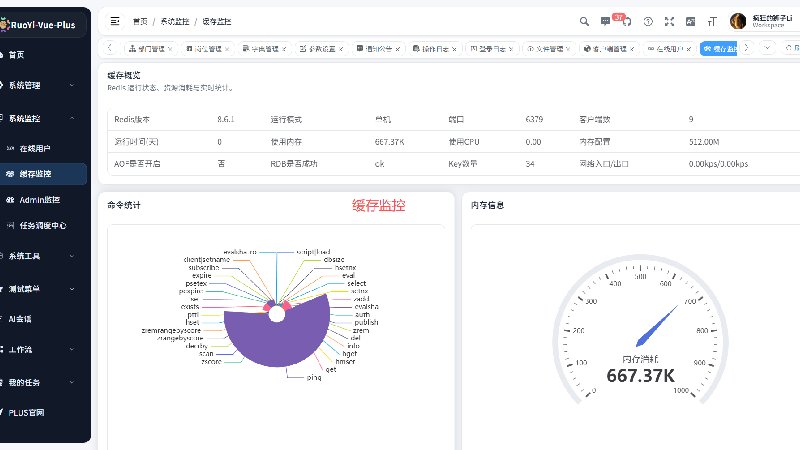Close the 岗位管理 tab
The width and height of the screenshot is (800, 450).
tap(227, 49)
